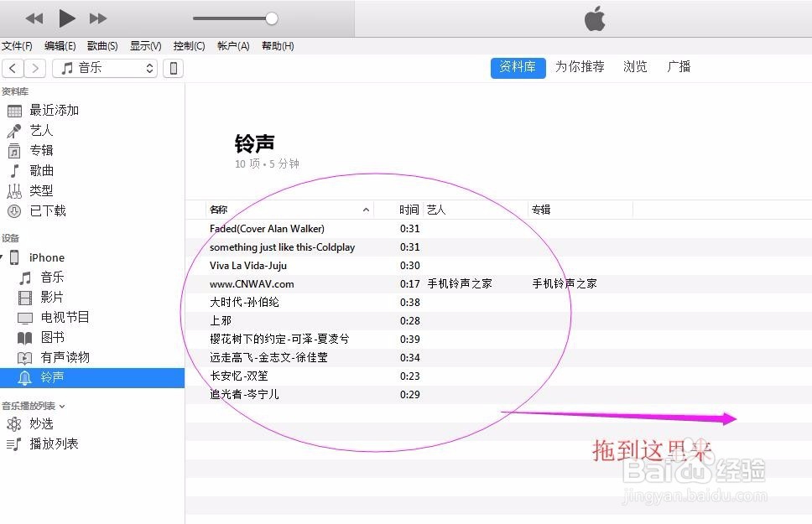The image size is (812, 524).
Task: Select 类型 in the library sidebar
Action: coord(41,190)
